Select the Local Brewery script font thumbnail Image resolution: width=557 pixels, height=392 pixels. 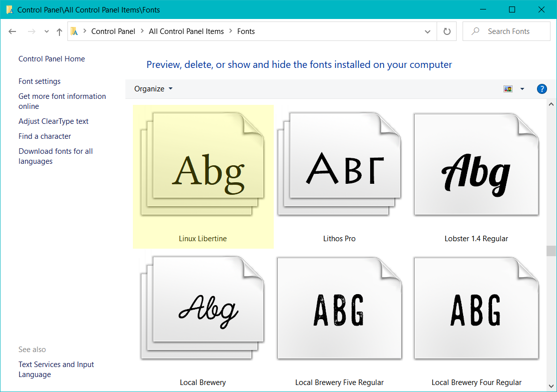(x=202, y=308)
